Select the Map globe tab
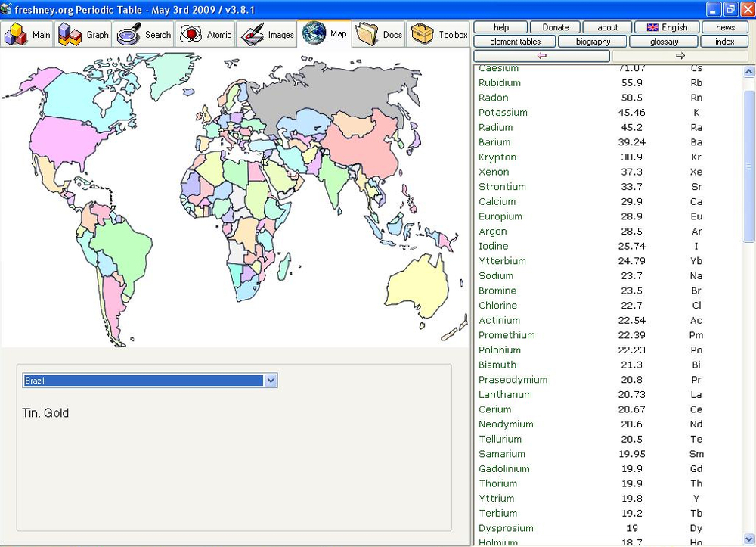The width and height of the screenshot is (756, 547). (x=325, y=34)
